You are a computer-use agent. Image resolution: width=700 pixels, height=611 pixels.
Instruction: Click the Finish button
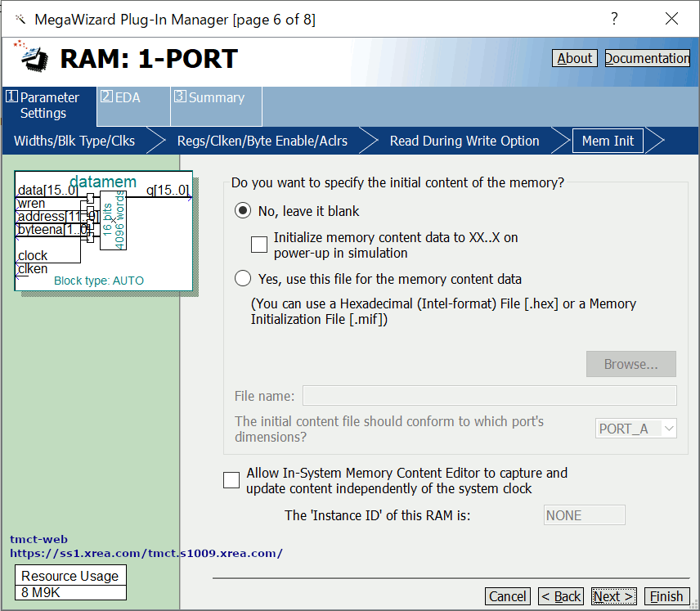[x=667, y=596]
